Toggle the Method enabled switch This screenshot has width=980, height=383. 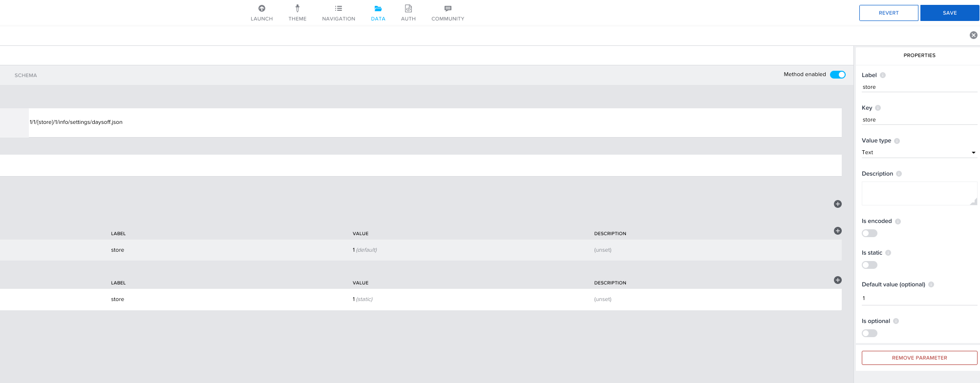838,75
